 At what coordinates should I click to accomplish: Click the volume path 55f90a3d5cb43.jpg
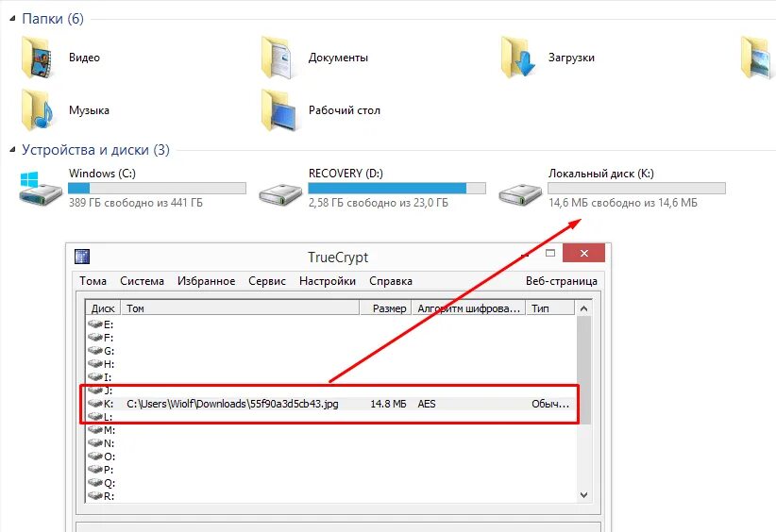[232, 404]
